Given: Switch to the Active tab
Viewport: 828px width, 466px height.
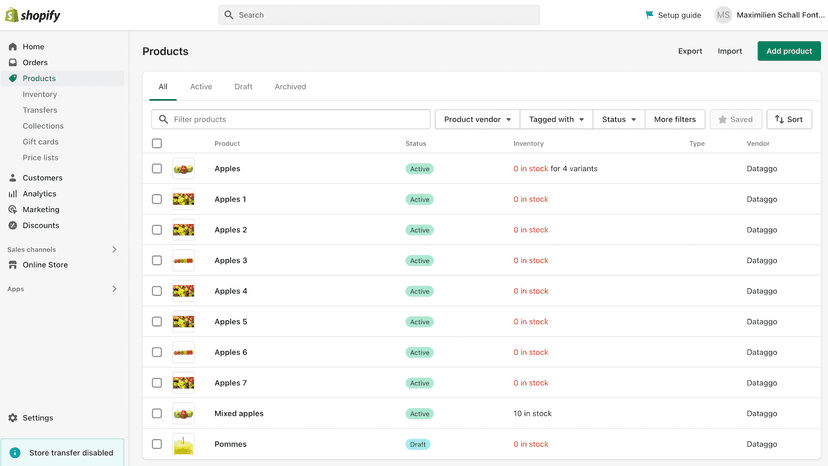Looking at the screenshot, I should [x=201, y=87].
